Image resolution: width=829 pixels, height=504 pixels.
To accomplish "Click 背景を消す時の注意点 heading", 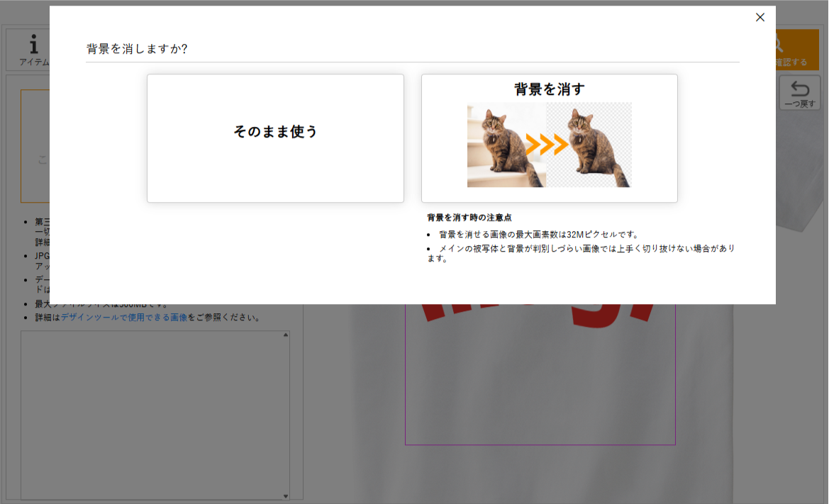I will (x=469, y=218).
